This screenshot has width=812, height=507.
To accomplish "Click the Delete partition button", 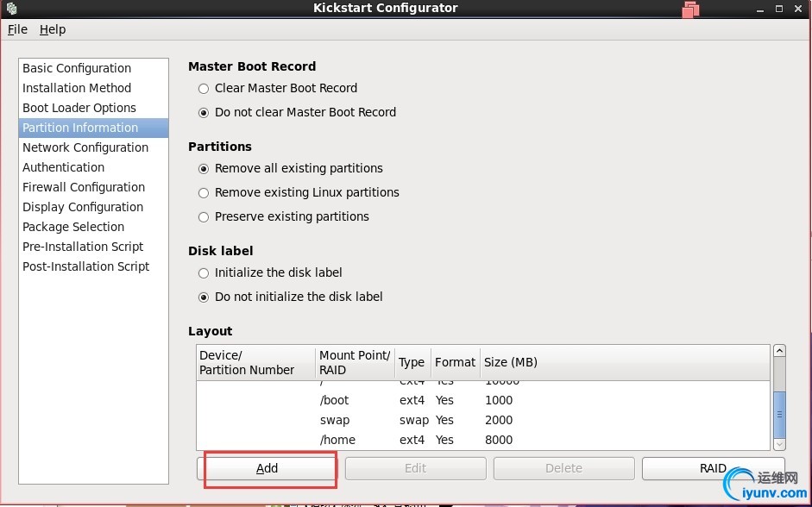I will [x=564, y=468].
